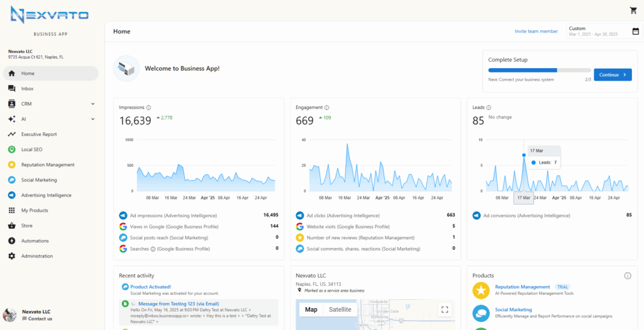This screenshot has height=330, width=644.
Task: Click the Store basket icon
Action: (12, 225)
